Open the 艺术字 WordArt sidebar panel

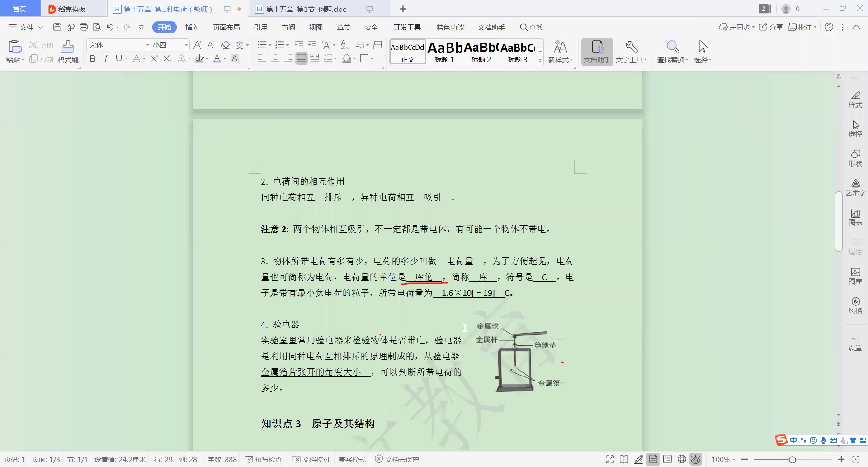click(x=855, y=188)
